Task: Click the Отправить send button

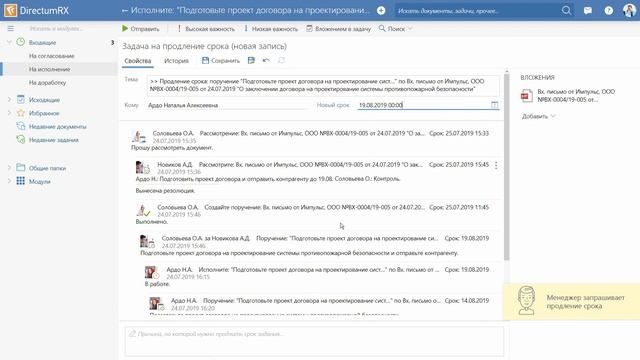Action: coord(140,29)
